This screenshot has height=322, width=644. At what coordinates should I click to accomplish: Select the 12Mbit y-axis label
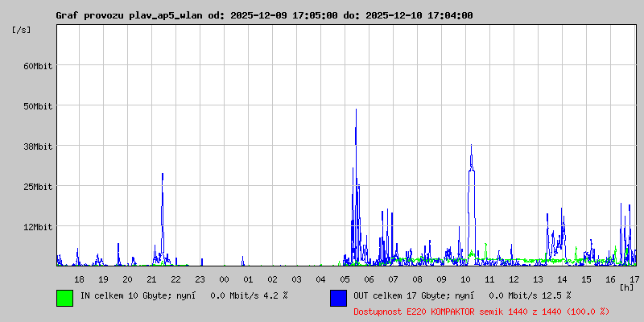pyautogui.click(x=37, y=227)
